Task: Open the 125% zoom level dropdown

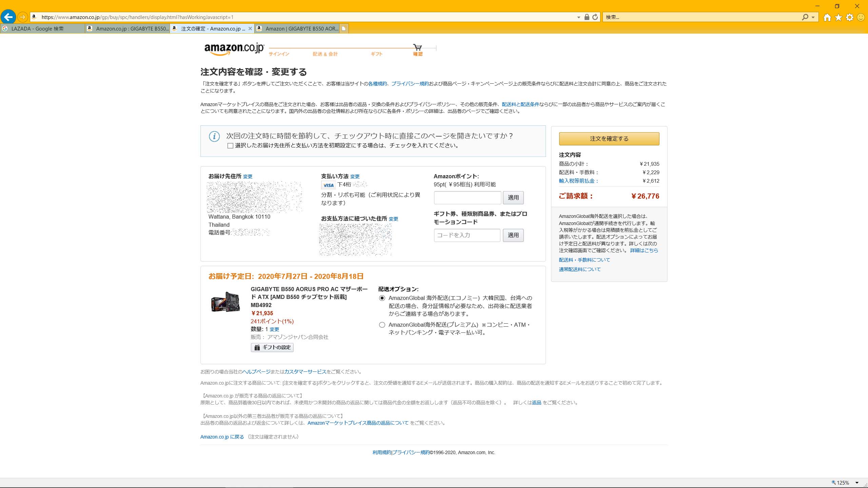Action: pos(857,483)
